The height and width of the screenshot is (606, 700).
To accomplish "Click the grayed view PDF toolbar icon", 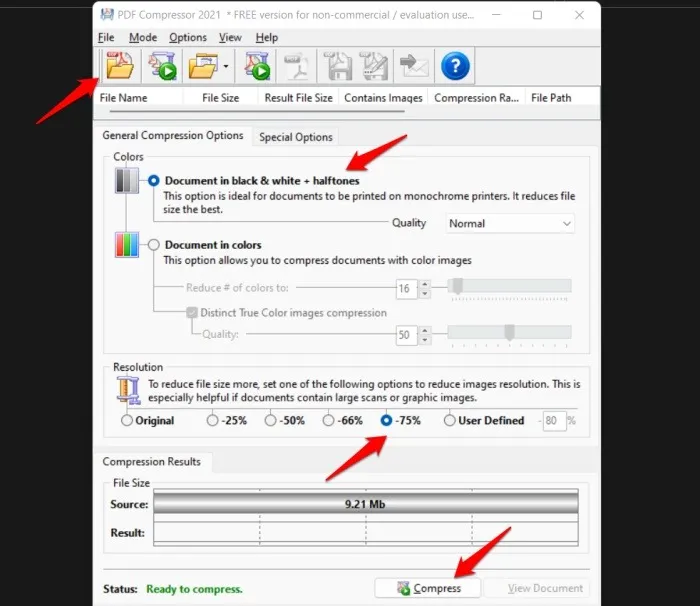I will click(x=297, y=66).
